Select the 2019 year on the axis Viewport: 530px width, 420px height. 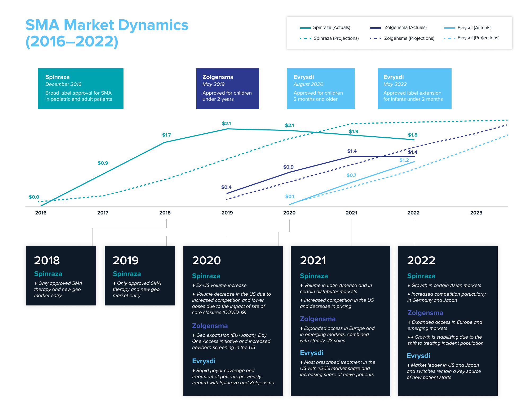coord(227,213)
